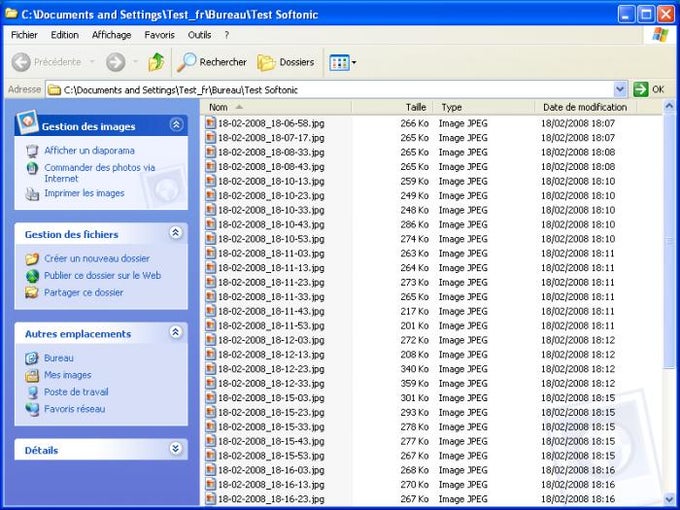680x510 pixels.
Task: Click the Publier ce dossier globe icon
Action: click(x=32, y=276)
